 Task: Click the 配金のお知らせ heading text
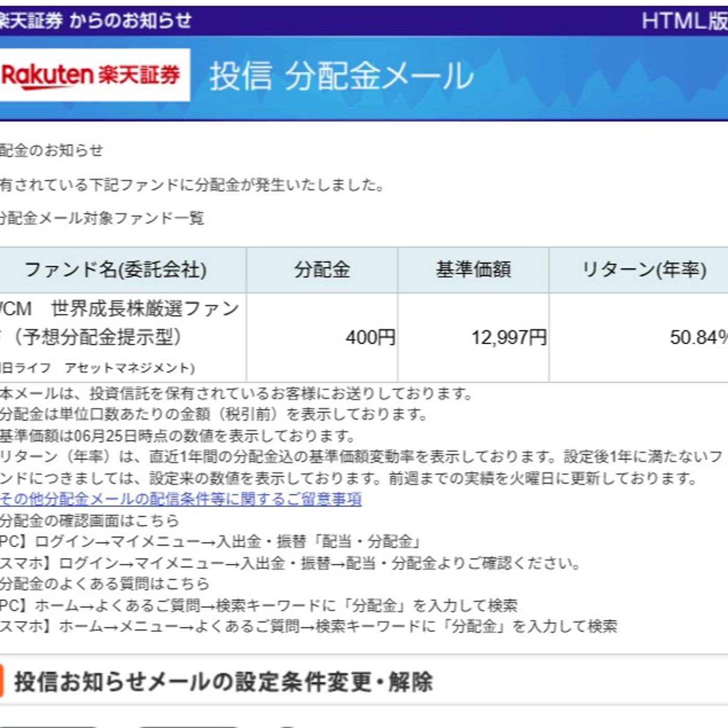pyautogui.click(x=51, y=151)
